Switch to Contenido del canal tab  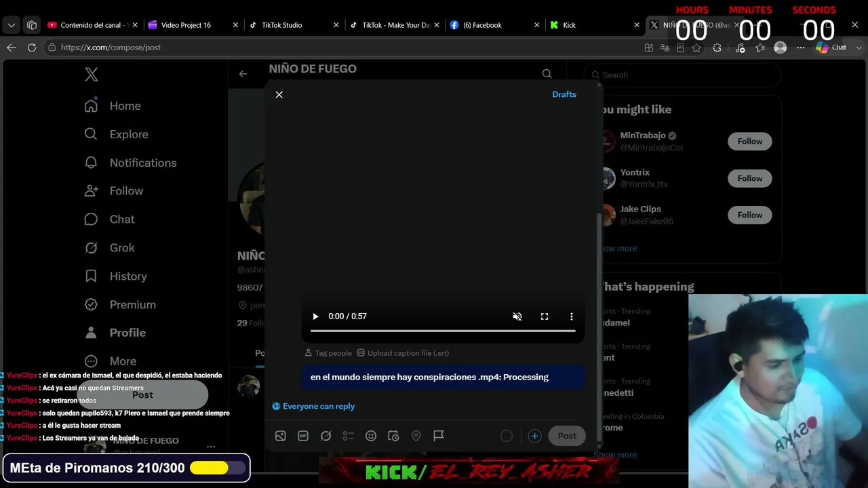pyautogui.click(x=92, y=25)
